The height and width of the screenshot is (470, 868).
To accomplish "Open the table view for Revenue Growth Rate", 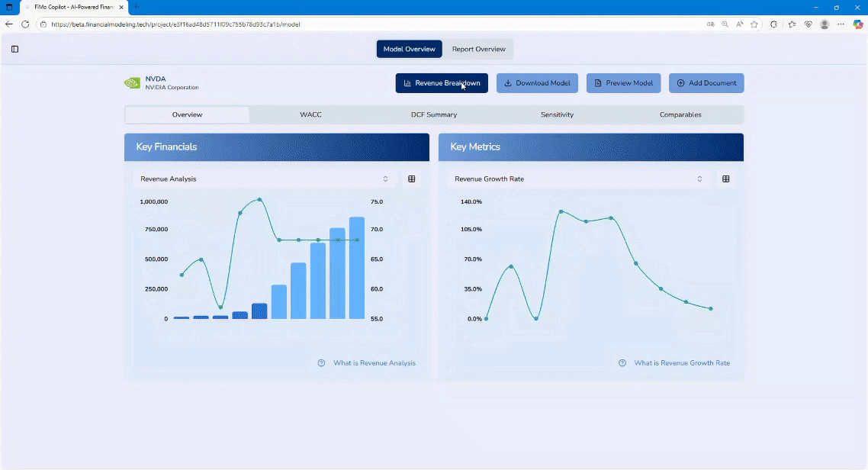I will click(x=725, y=178).
